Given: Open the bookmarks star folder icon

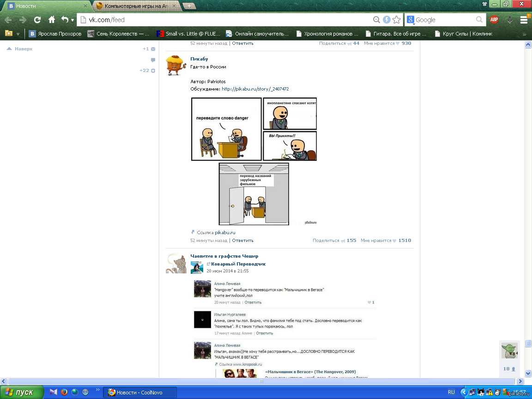Looking at the screenshot, I should pyautogui.click(x=9, y=33).
